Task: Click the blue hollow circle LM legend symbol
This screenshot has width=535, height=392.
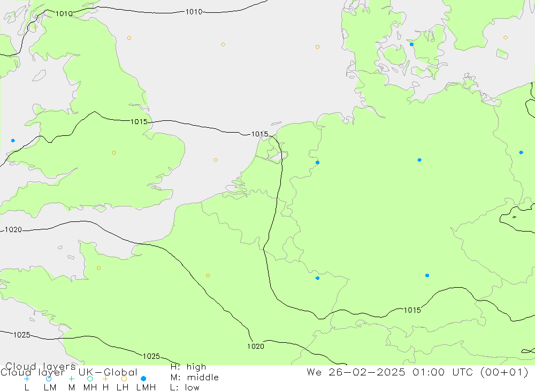Action: pyautogui.click(x=49, y=379)
